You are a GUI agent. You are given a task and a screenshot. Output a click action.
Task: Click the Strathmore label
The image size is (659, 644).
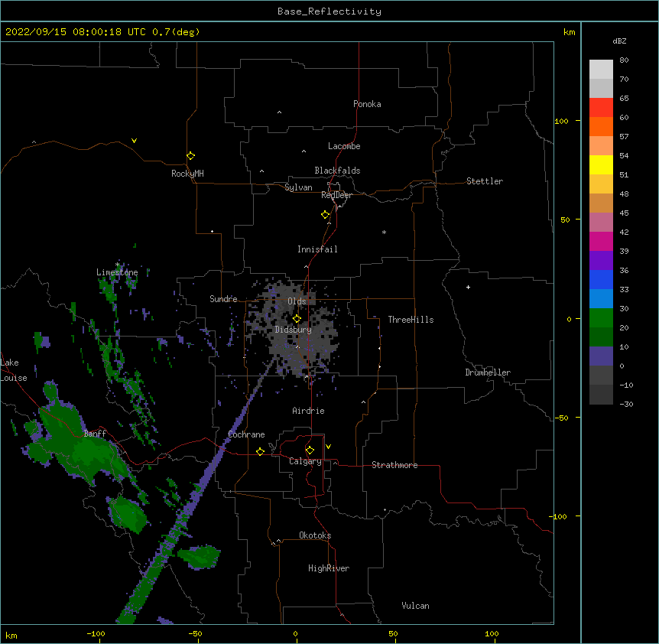coord(394,465)
